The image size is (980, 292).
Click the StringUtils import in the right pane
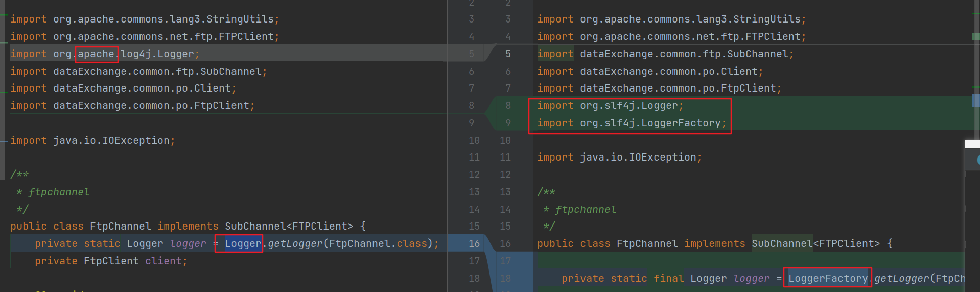pyautogui.click(x=671, y=19)
